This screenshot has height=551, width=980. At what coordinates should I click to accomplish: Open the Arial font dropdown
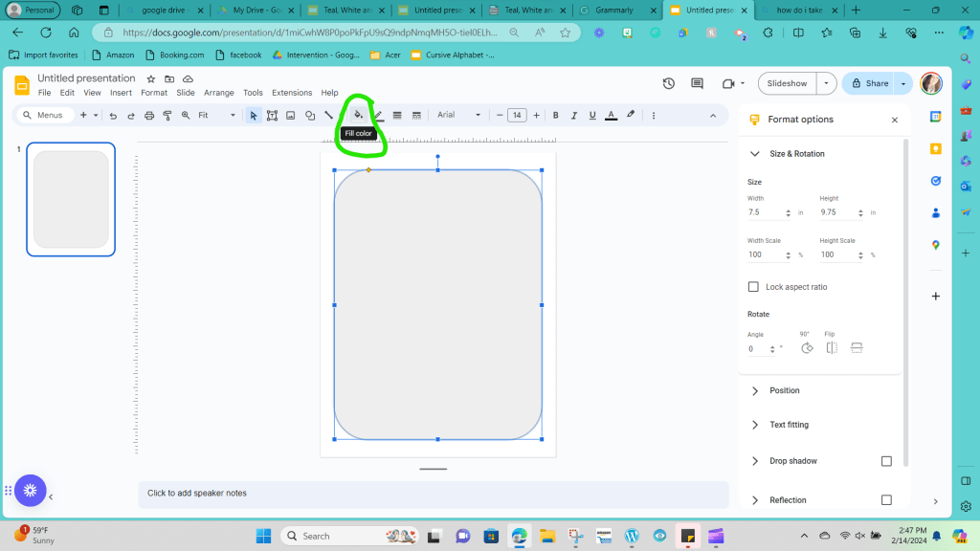[459, 115]
